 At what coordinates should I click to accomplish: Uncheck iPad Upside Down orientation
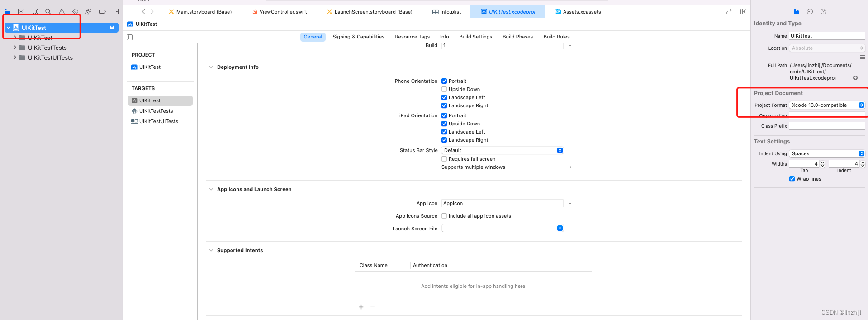pos(444,124)
